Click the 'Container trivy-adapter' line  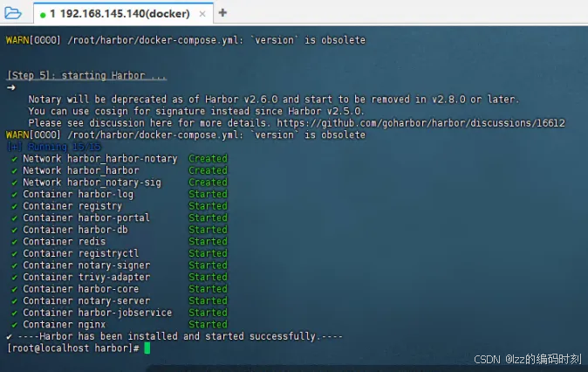(120, 277)
